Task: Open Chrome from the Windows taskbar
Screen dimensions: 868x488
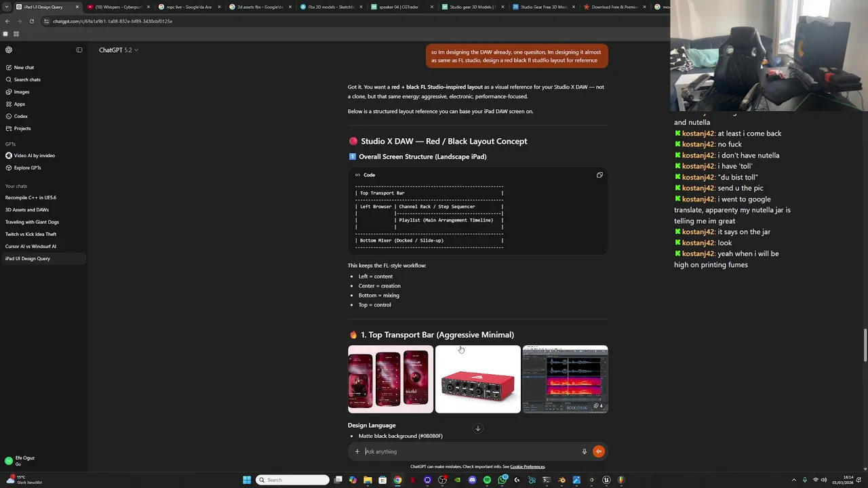Action: pyautogui.click(x=397, y=480)
